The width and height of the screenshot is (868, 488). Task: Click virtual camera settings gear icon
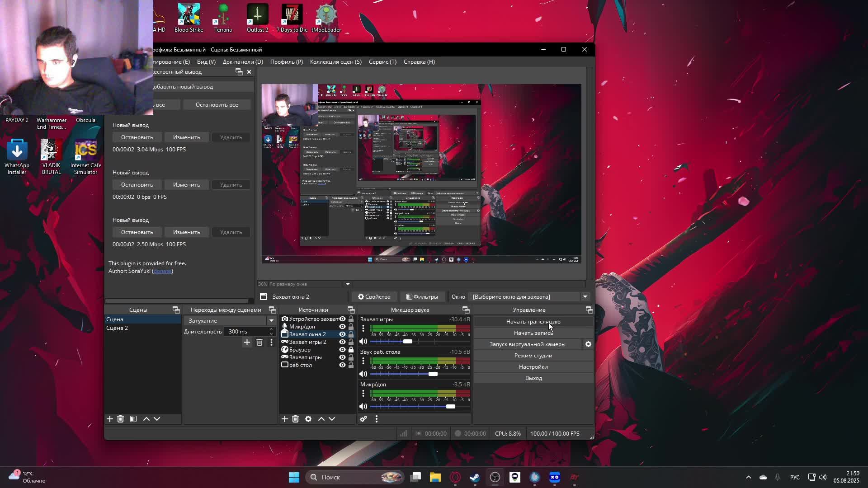coord(588,344)
